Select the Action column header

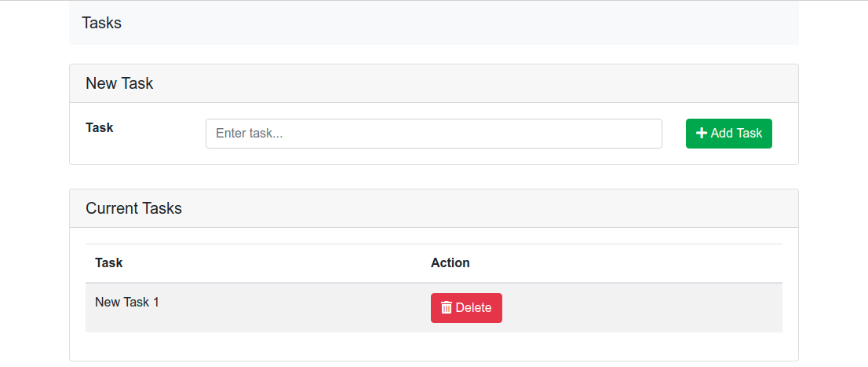pos(450,262)
